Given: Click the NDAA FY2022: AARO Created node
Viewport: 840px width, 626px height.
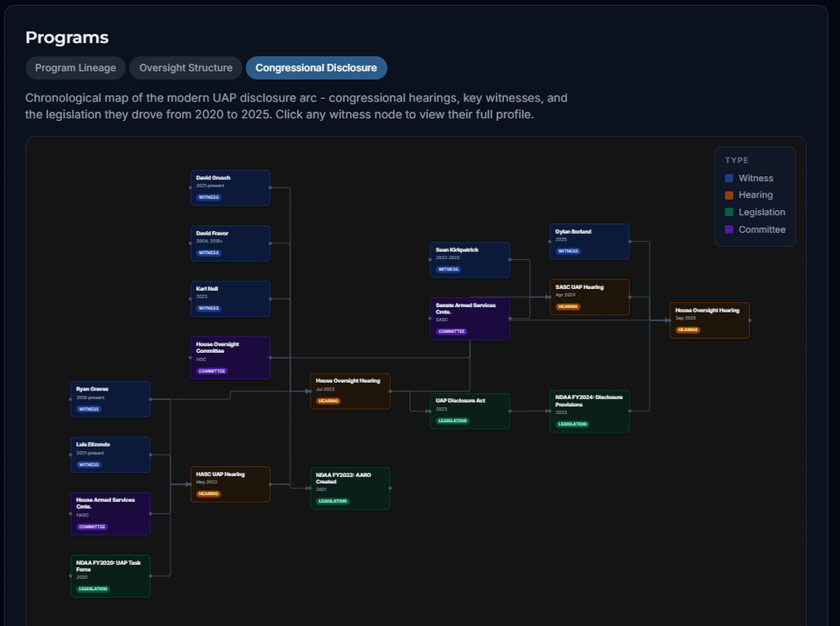Looking at the screenshot, I should [x=350, y=488].
